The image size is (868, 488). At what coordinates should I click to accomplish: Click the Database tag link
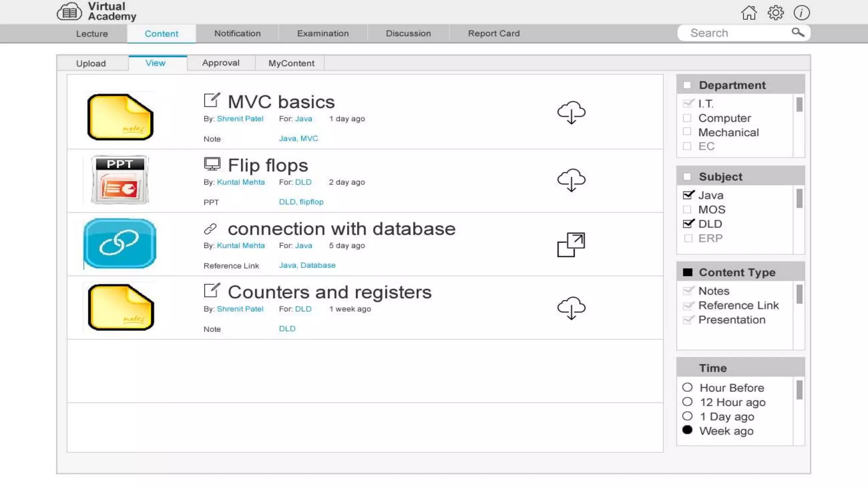pos(318,265)
